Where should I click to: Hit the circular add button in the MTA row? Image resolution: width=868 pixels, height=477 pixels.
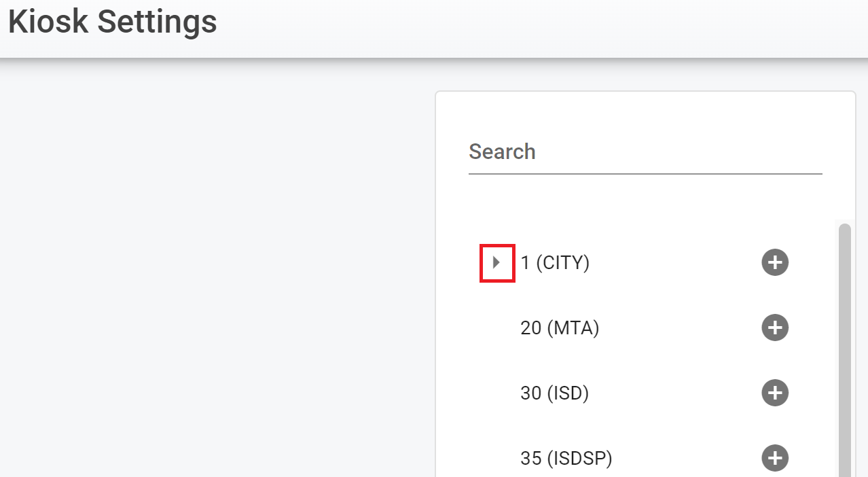(x=774, y=328)
